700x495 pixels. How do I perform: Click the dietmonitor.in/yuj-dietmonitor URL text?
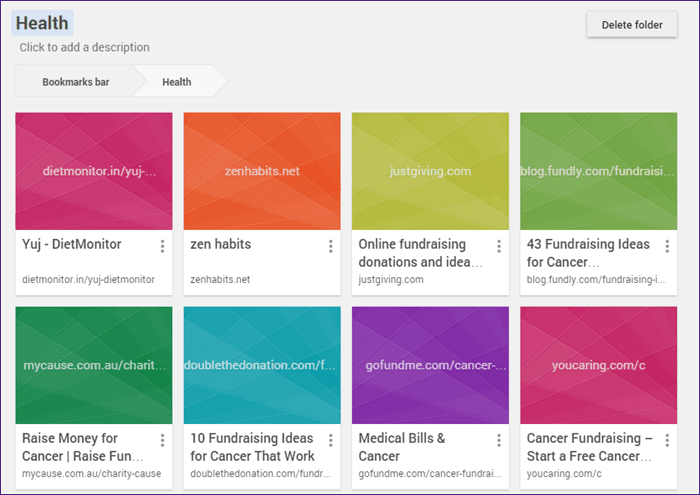click(88, 279)
